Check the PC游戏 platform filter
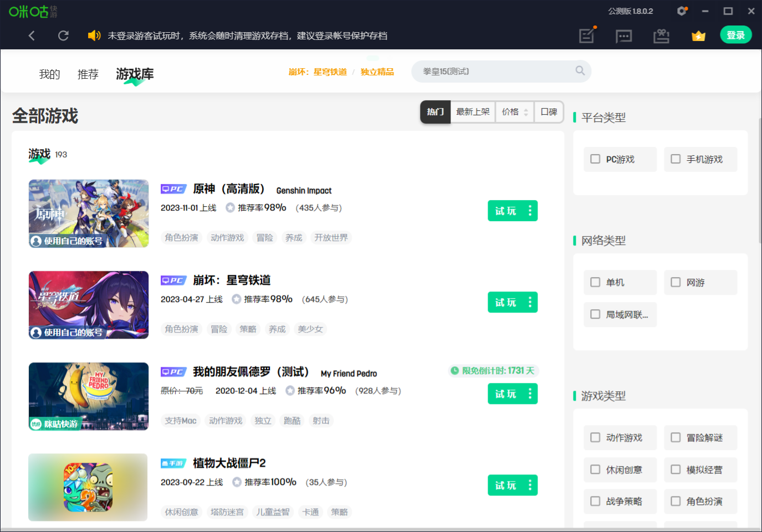Screen dimensions: 762x532 tap(595, 159)
